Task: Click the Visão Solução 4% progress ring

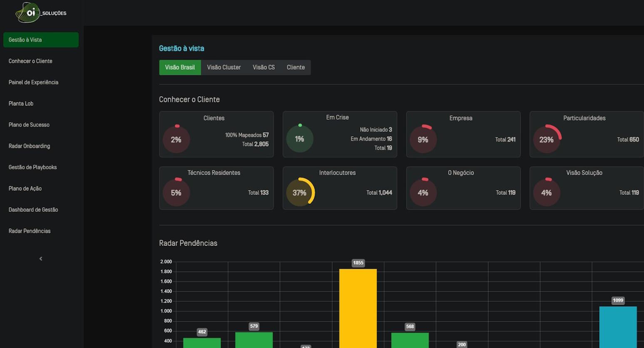Action: (x=547, y=193)
